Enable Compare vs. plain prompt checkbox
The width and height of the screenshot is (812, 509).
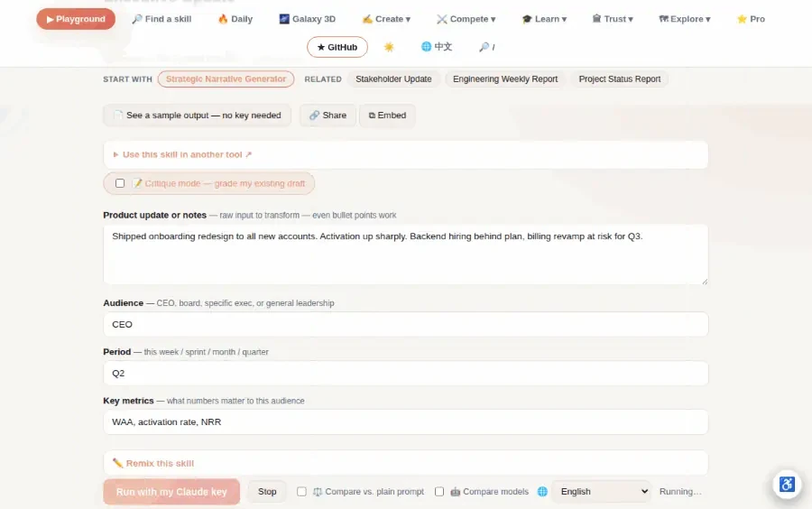301,492
